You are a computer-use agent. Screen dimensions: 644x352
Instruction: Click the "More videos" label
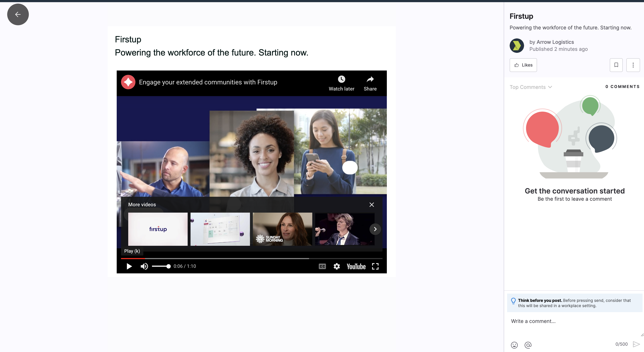pos(142,204)
